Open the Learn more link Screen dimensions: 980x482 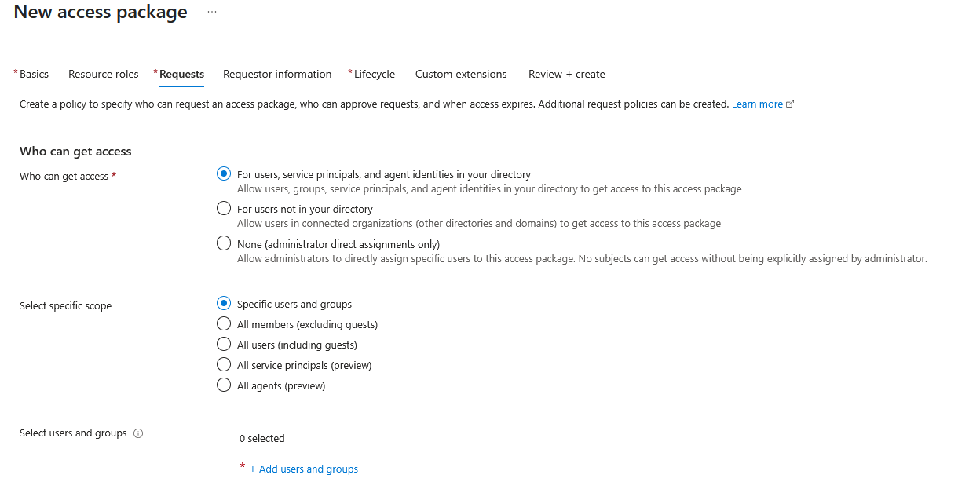756,103
